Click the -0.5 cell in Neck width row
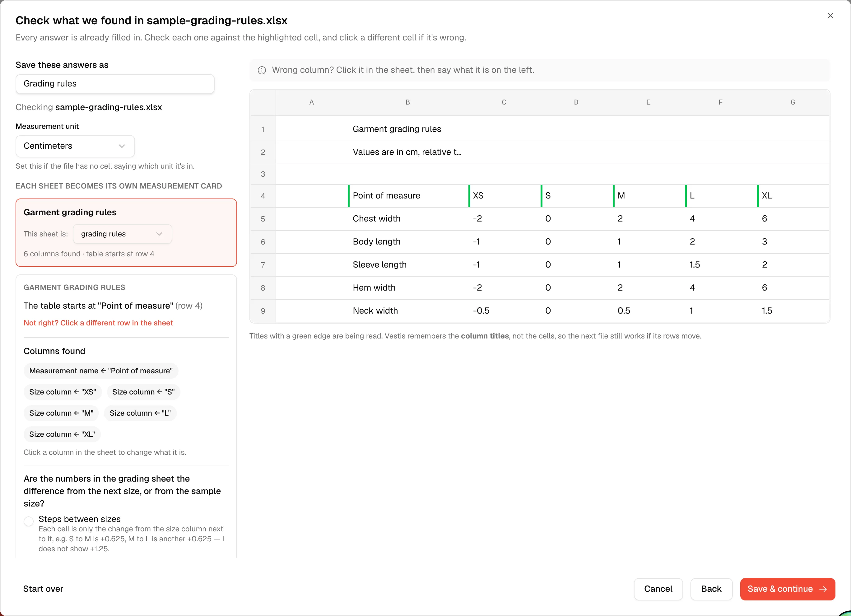 [504, 311]
